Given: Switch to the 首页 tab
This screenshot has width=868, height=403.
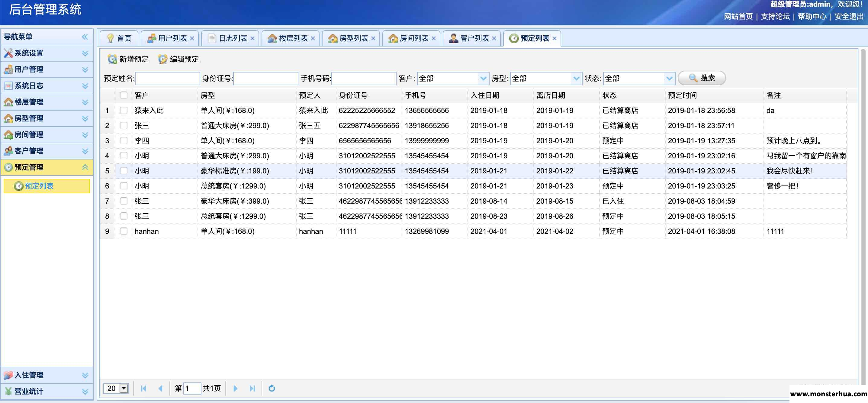Looking at the screenshot, I should coord(119,38).
